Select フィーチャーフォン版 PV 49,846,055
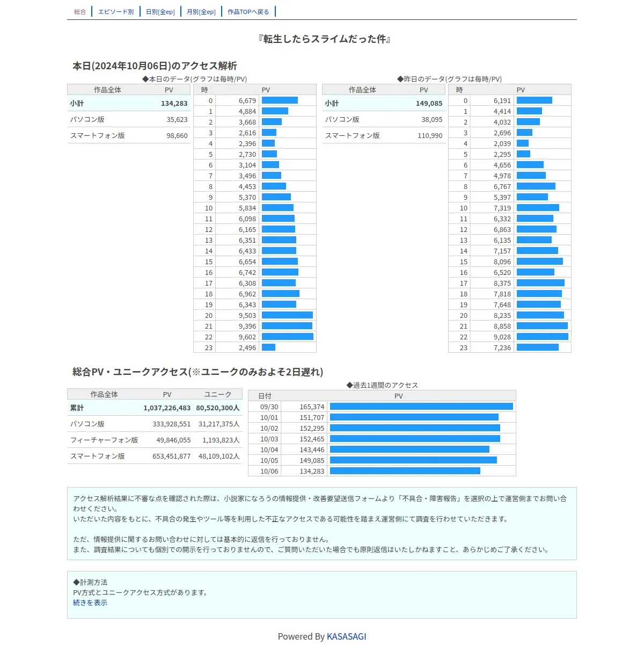 [173, 440]
